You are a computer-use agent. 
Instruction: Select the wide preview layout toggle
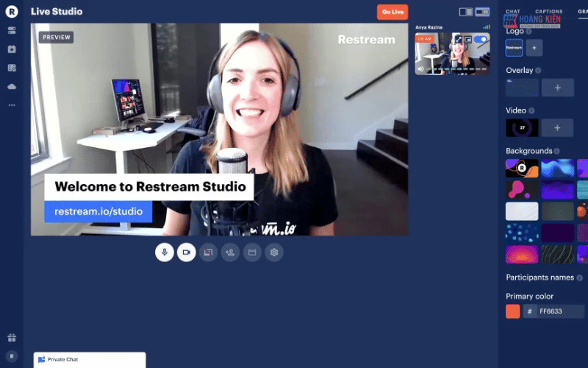coord(482,12)
